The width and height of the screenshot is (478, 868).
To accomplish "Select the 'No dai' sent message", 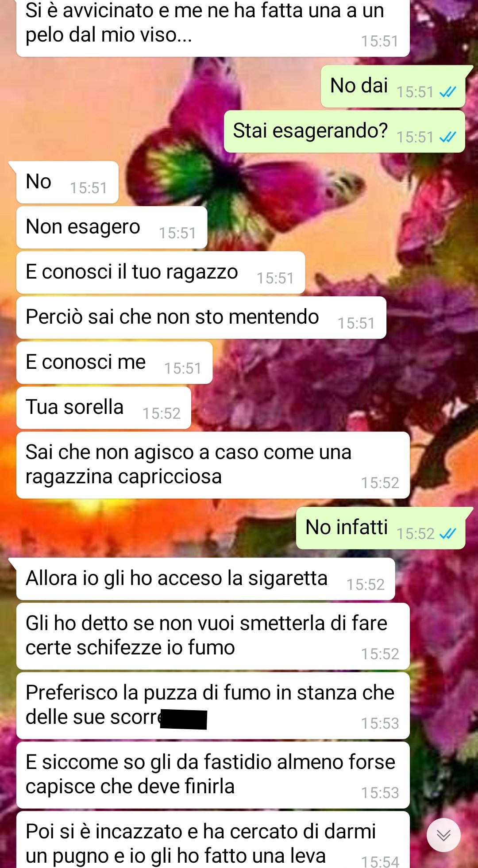I will coord(393,86).
